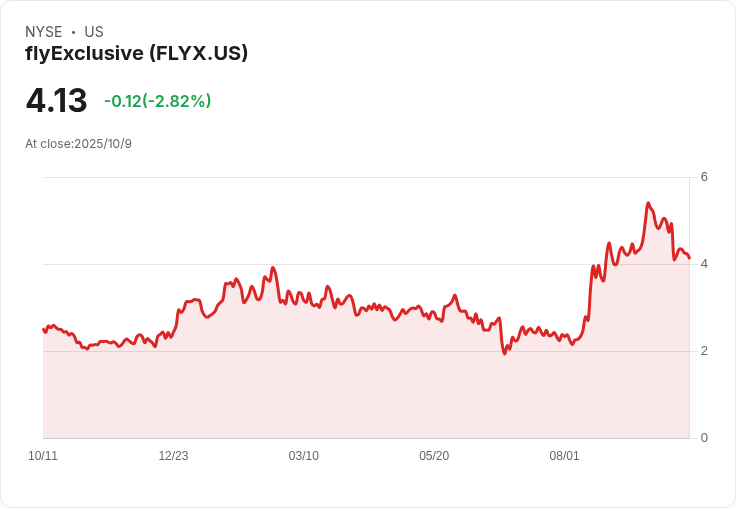Image resolution: width=736 pixels, height=508 pixels.
Task: Click the 0 value on y-axis
Action: pyautogui.click(x=704, y=438)
